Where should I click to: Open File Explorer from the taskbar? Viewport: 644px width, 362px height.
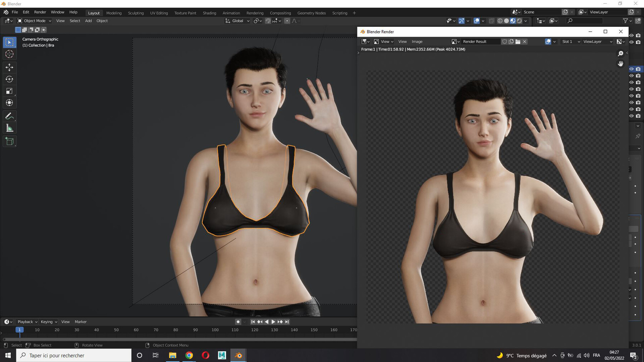(172, 355)
